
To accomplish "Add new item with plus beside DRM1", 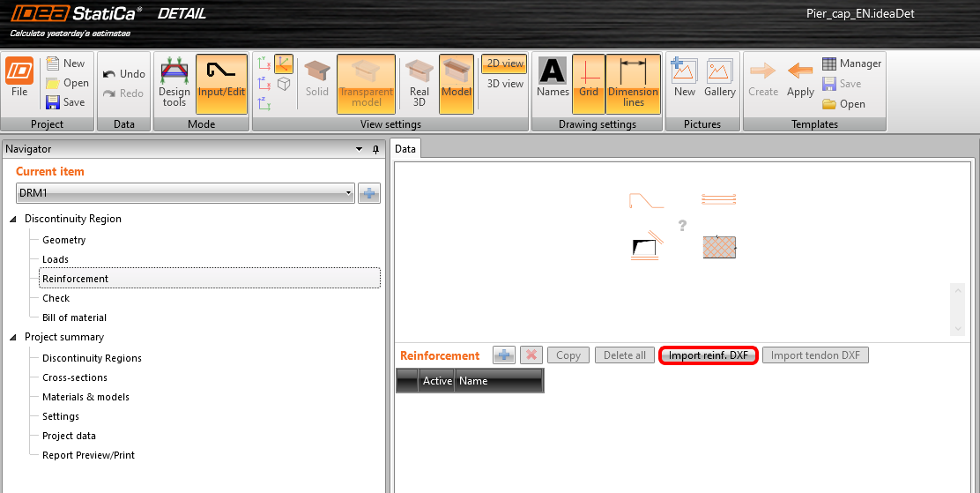I will point(369,194).
